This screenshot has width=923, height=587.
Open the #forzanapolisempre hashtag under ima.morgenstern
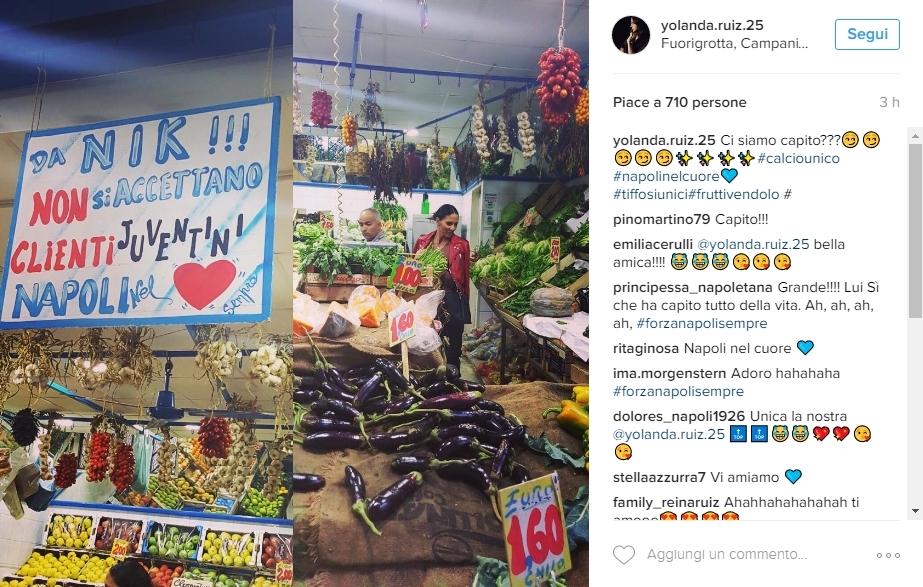pyautogui.click(x=678, y=392)
